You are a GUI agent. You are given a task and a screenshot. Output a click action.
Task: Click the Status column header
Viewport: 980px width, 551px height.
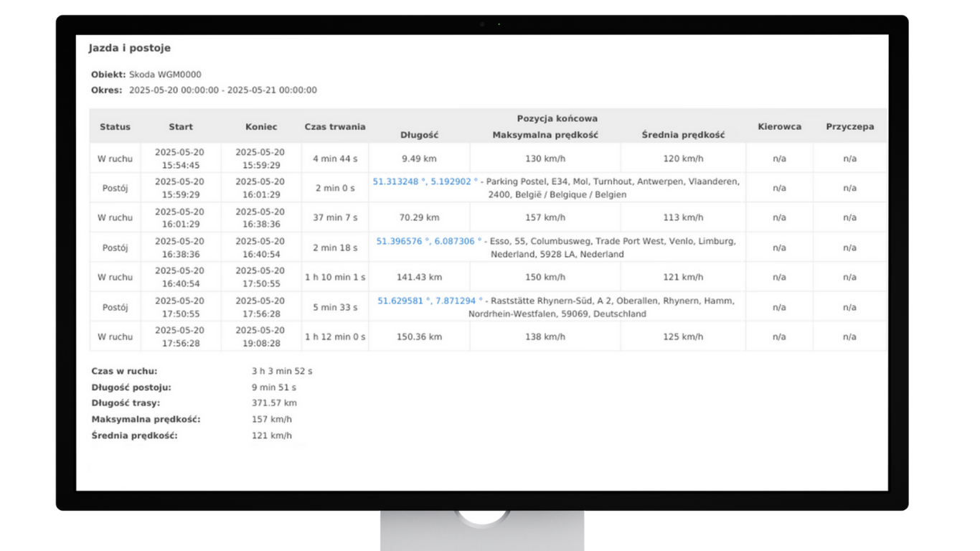click(x=115, y=127)
